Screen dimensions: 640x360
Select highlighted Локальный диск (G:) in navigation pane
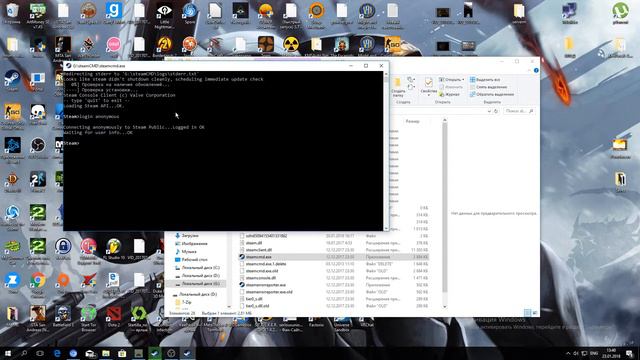(x=197, y=284)
